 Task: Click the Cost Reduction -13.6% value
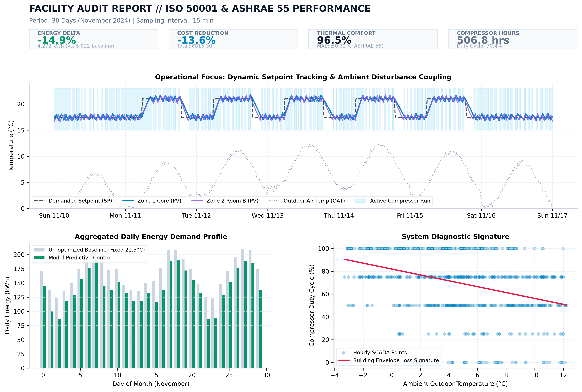click(x=196, y=40)
